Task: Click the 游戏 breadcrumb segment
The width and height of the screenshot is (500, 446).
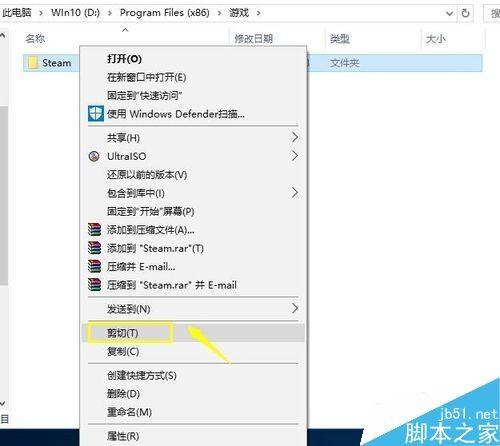Action: click(x=239, y=13)
